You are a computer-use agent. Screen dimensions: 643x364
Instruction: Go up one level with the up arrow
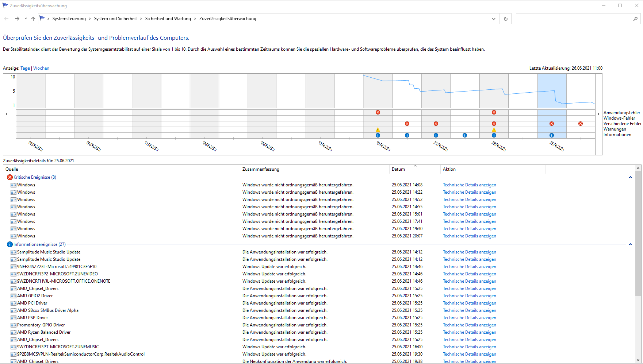[x=33, y=19]
